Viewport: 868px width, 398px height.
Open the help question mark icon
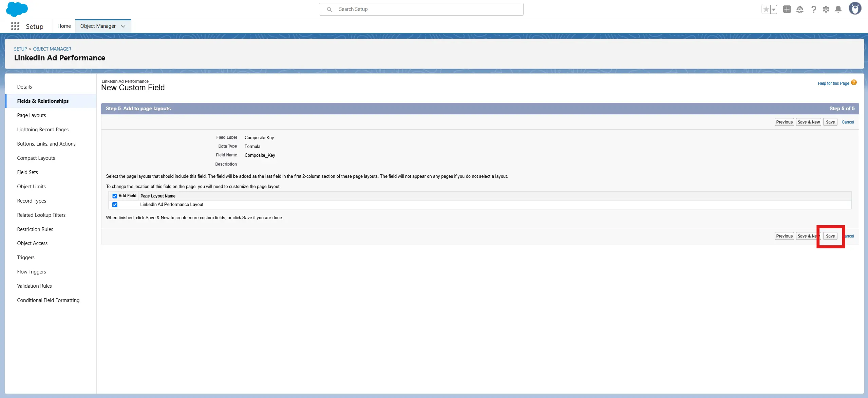click(x=813, y=9)
